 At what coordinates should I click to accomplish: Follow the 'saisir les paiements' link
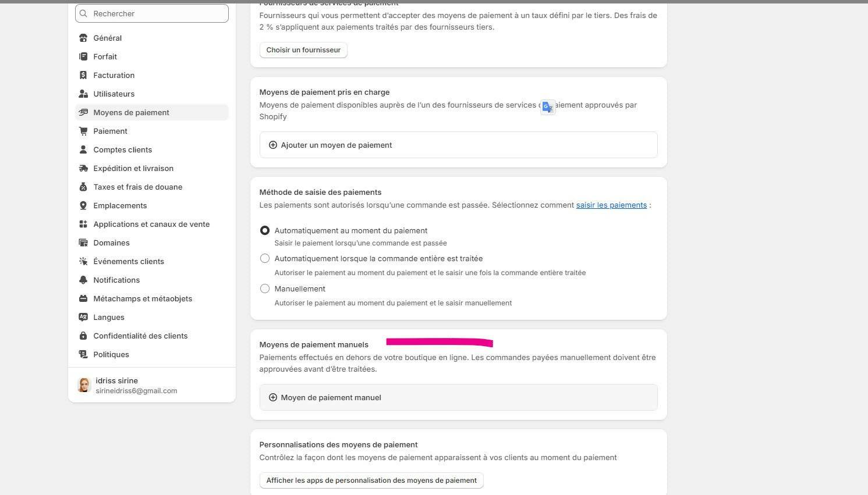coord(611,205)
